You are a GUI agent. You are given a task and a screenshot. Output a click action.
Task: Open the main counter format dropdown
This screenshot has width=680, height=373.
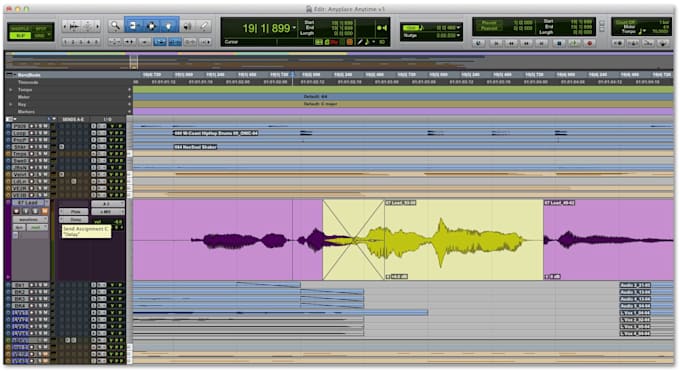click(294, 28)
